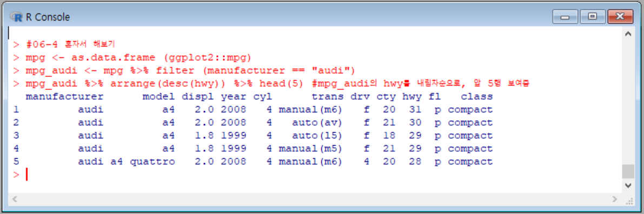Click the 'class' column header
The width and height of the screenshot is (644, 214).
477,97
